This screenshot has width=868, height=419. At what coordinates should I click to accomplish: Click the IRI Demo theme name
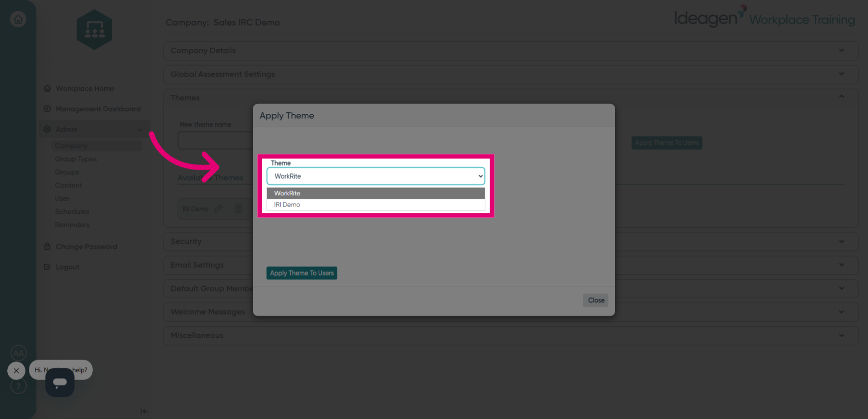point(195,209)
